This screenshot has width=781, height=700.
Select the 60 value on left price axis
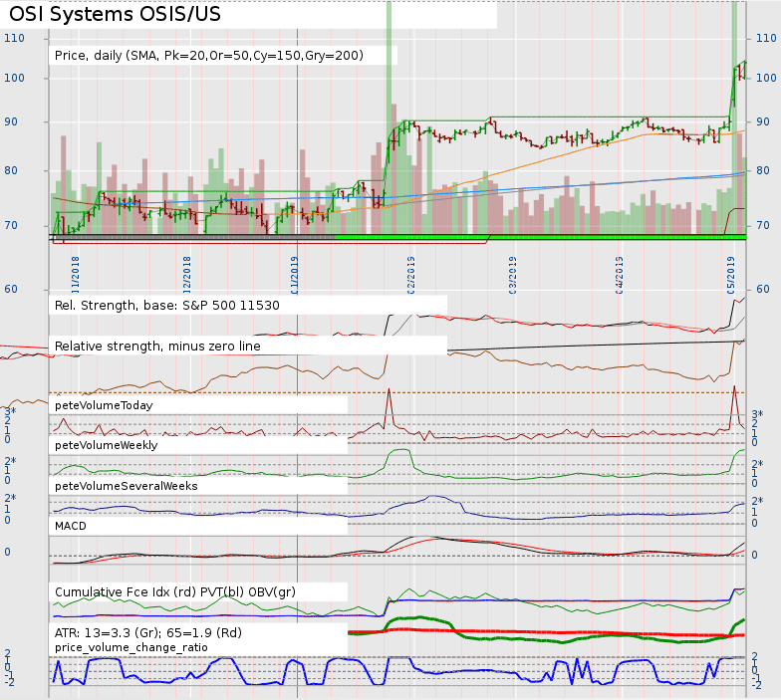pyautogui.click(x=10, y=289)
